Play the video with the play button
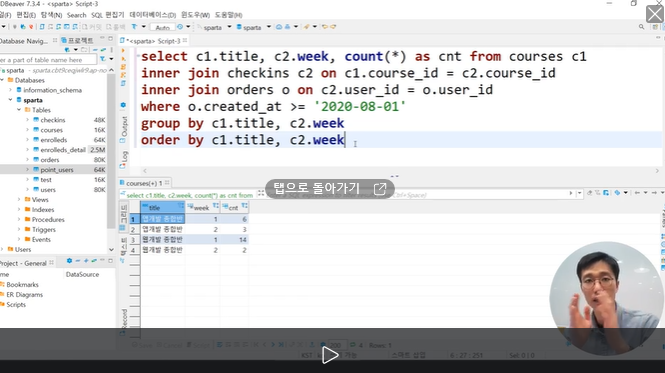The image size is (665, 373). tap(330, 355)
